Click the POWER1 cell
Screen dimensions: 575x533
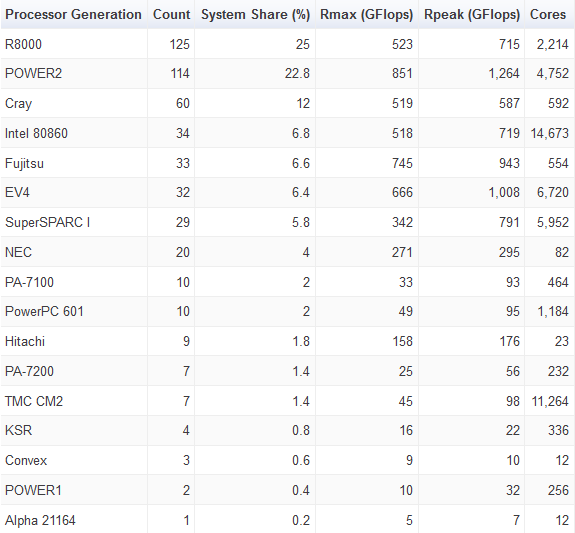click(33, 490)
